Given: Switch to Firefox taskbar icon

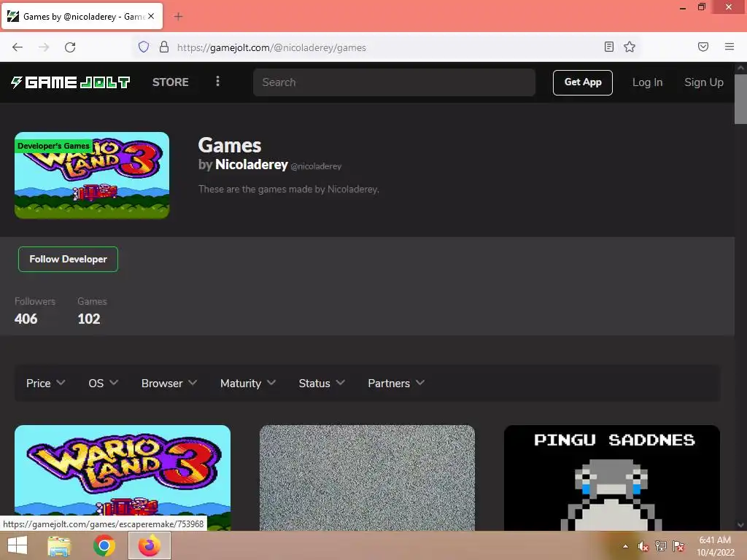Looking at the screenshot, I should coord(149,545).
